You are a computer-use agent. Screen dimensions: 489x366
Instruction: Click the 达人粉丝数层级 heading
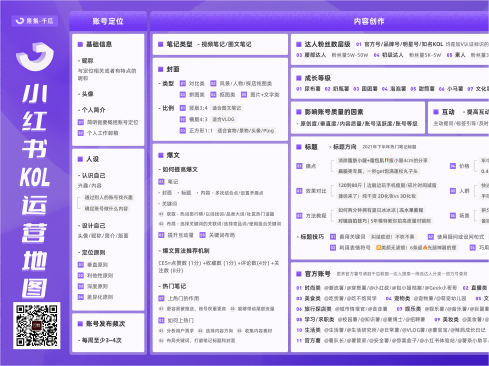tap(327, 44)
